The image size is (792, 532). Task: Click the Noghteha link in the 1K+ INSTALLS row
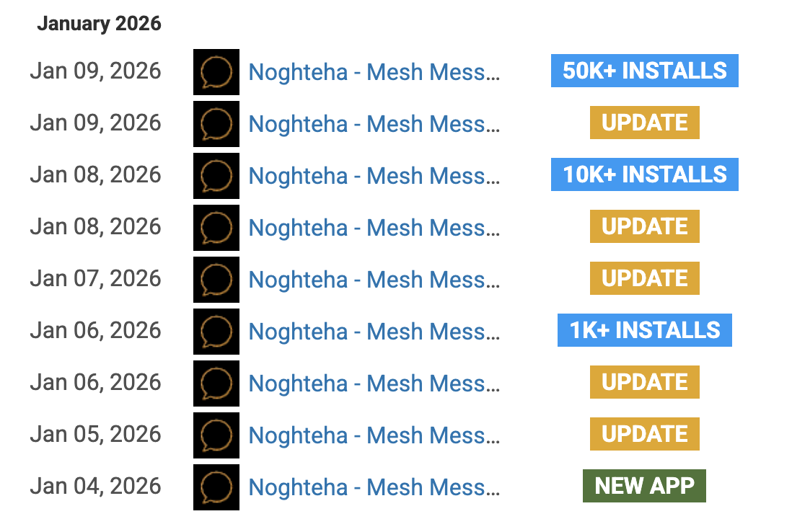(x=374, y=331)
